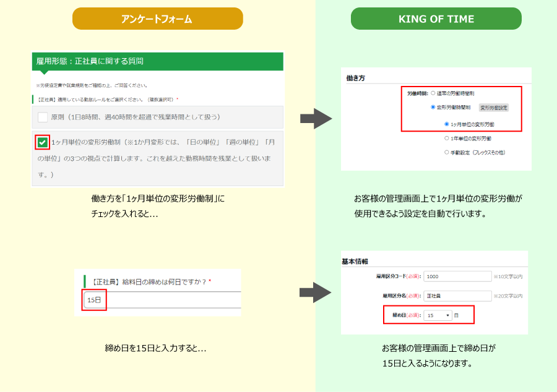
Task: Select 1ヶ月単位の変形労働 radio option
Action: coord(446,124)
